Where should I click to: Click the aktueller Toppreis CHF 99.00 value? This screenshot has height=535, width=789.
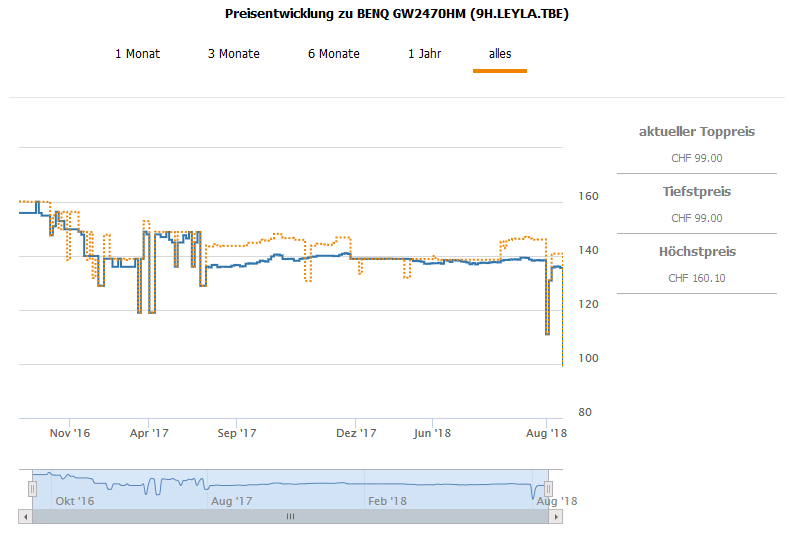click(x=696, y=158)
